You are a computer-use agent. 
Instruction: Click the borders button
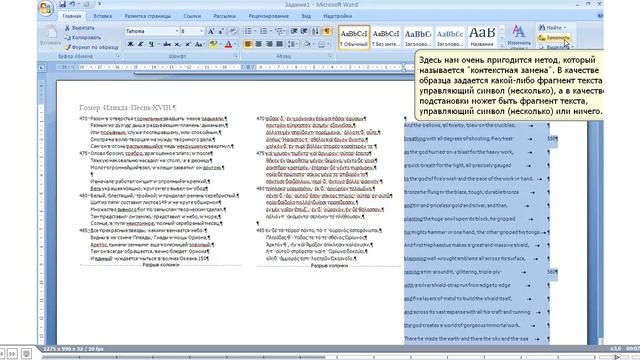322,44
